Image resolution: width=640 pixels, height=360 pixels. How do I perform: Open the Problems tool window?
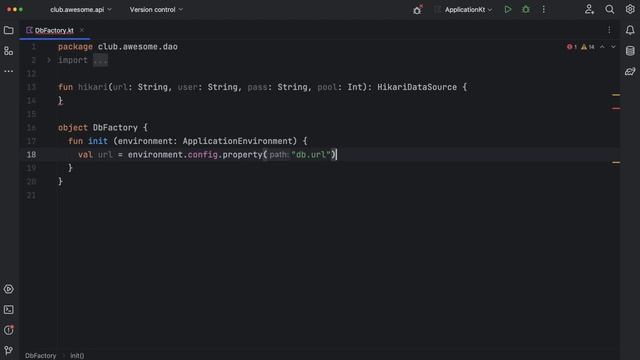pos(9,330)
